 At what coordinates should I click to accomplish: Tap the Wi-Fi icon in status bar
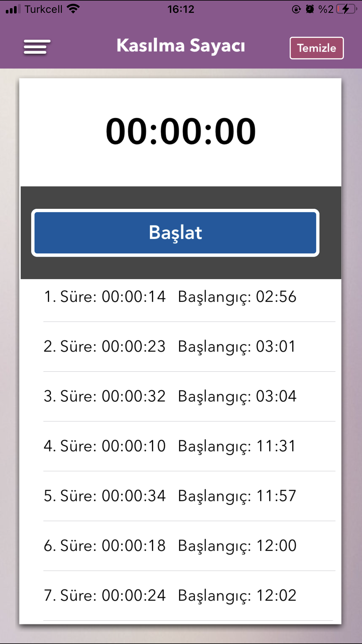[x=73, y=9]
